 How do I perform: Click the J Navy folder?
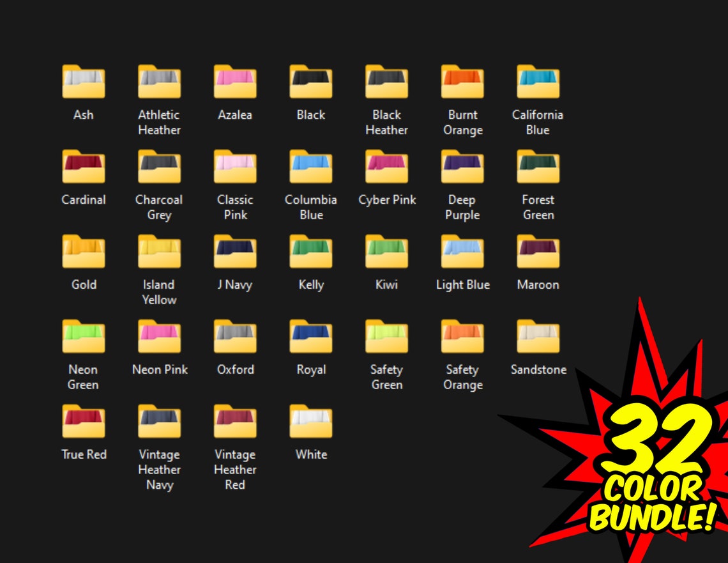click(x=235, y=252)
